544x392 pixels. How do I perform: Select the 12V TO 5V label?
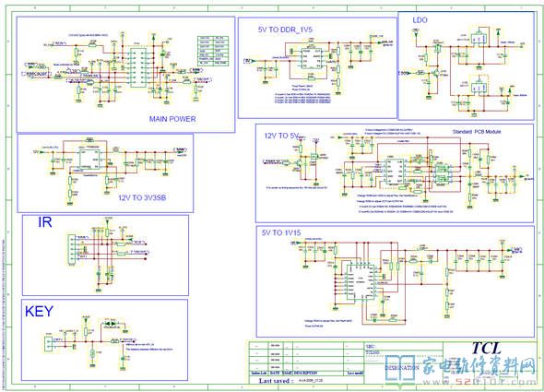[x=281, y=136]
